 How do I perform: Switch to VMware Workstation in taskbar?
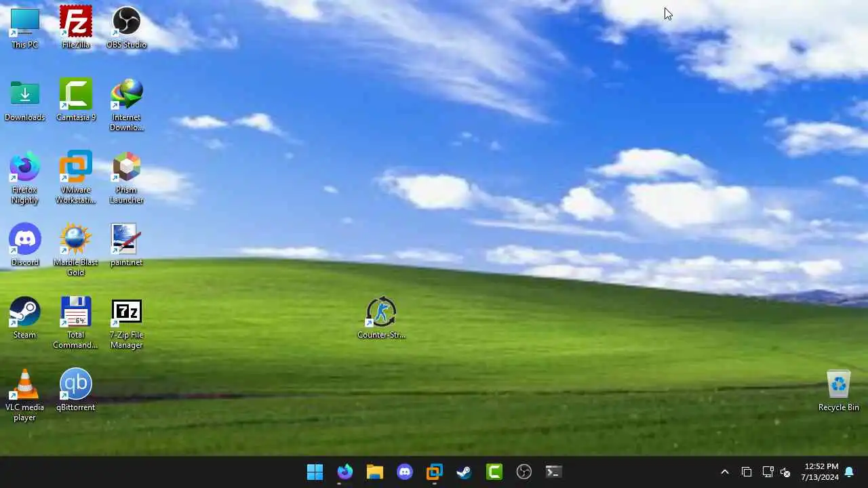434,472
